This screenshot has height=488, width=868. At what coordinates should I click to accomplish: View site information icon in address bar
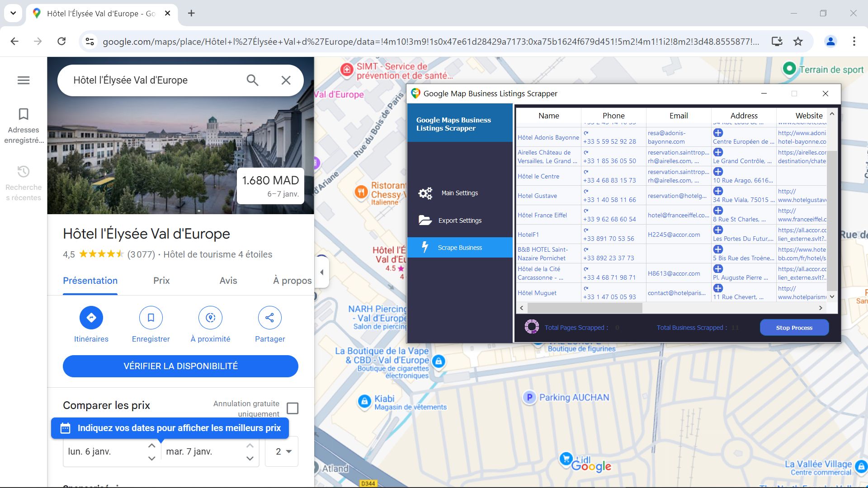click(x=90, y=42)
